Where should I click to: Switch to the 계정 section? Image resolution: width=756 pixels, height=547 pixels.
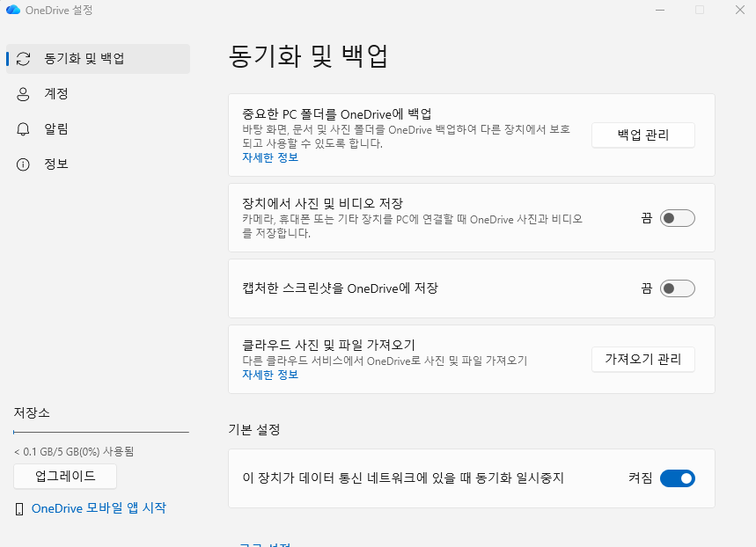click(x=98, y=94)
